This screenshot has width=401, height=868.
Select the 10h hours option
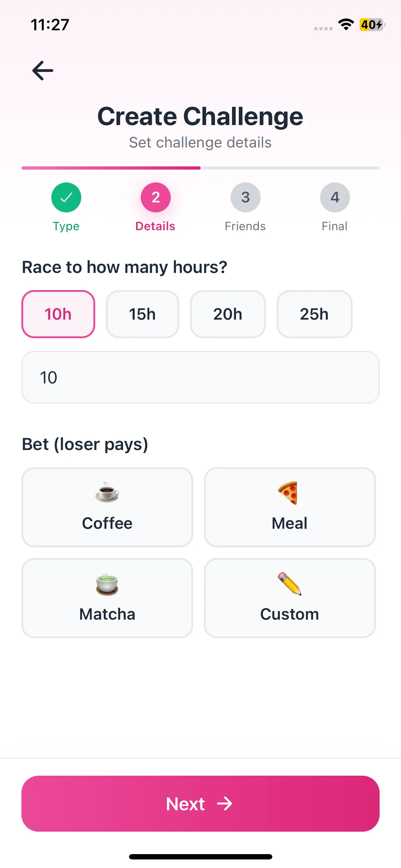[x=58, y=314]
